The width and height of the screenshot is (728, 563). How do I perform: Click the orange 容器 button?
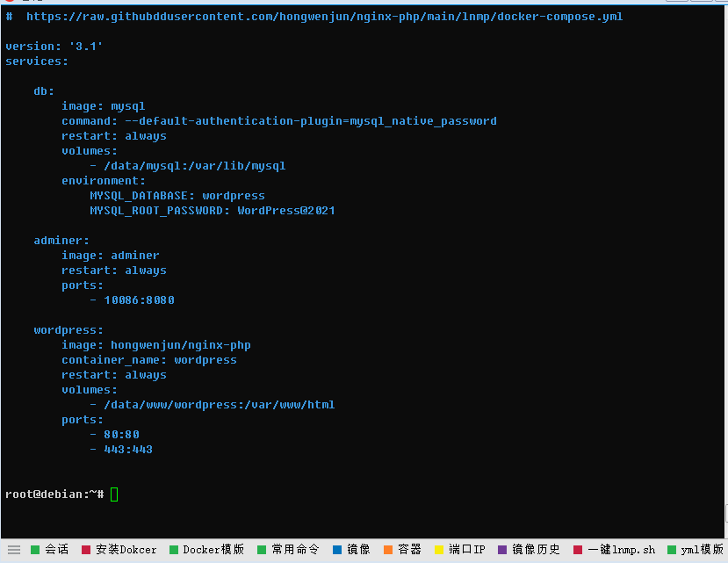402,550
